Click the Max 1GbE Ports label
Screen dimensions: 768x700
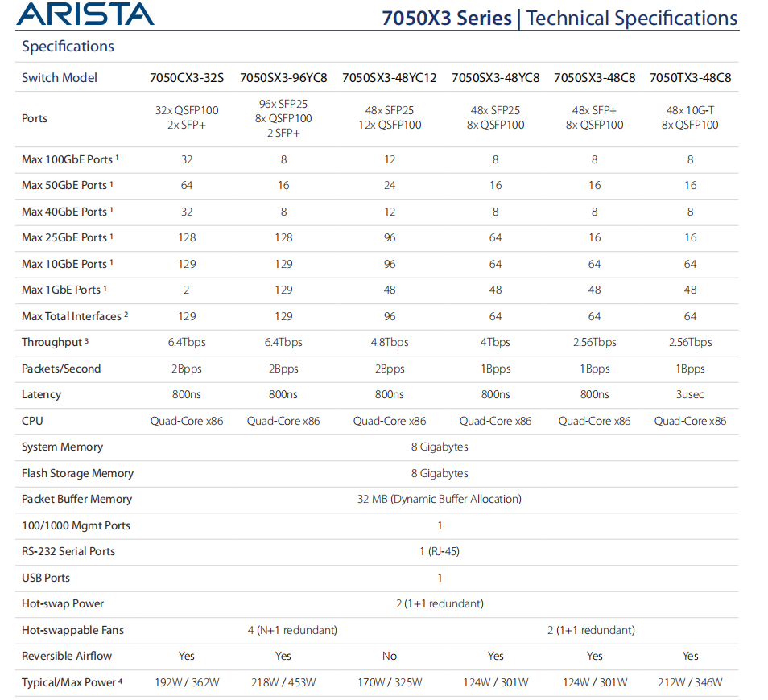[x=64, y=290]
